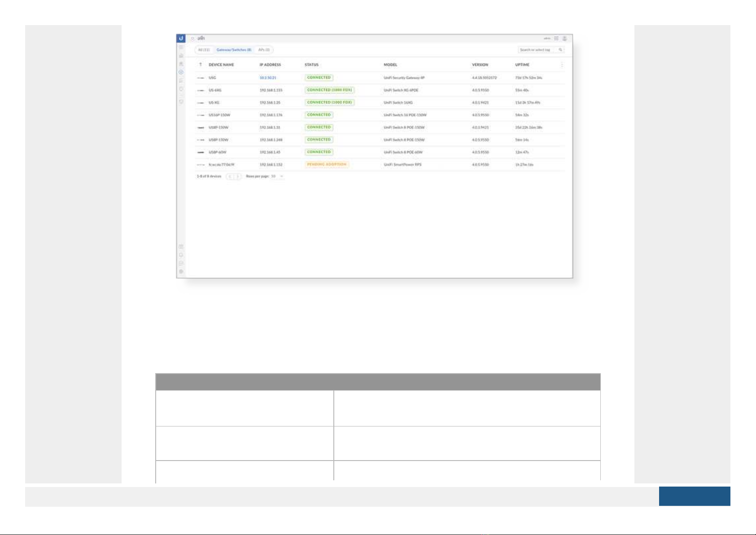
Task: Open the Map icon in sidebar
Action: pos(181,64)
